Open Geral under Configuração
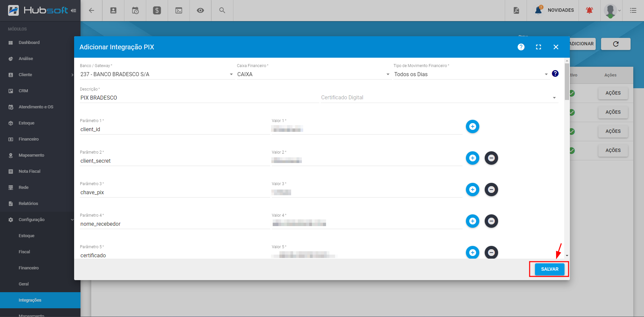The height and width of the screenshot is (317, 644). point(40,284)
